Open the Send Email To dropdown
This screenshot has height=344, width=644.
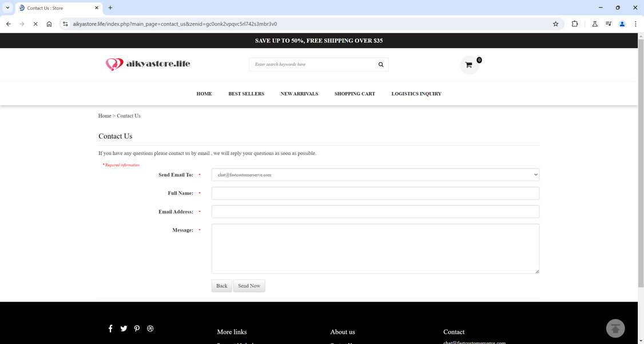[375, 174]
